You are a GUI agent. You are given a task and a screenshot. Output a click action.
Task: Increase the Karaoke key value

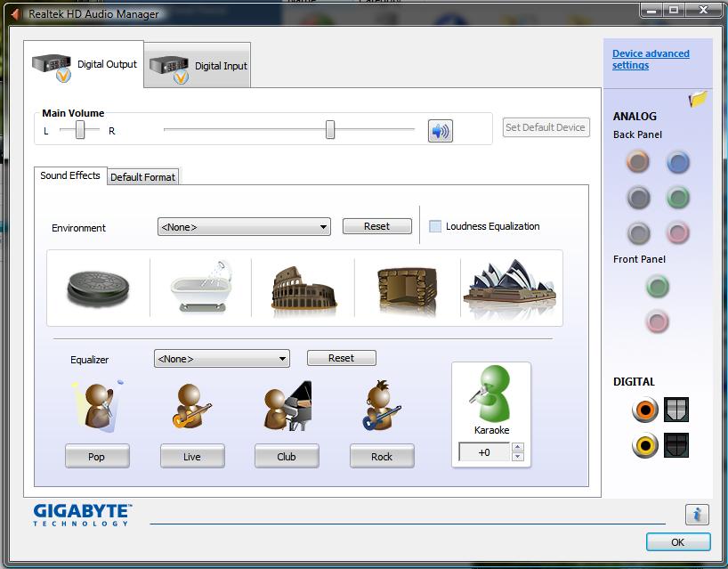click(518, 447)
